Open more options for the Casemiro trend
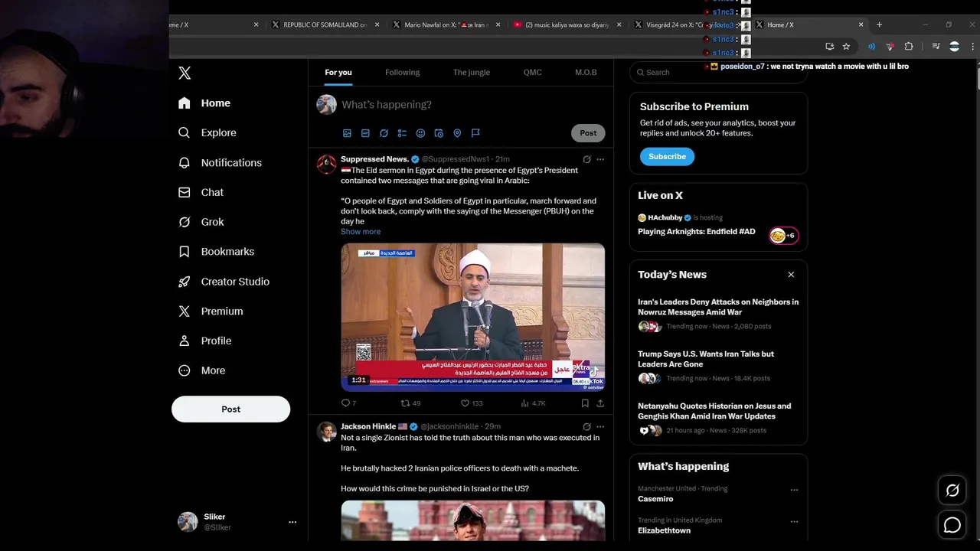 pos(794,490)
